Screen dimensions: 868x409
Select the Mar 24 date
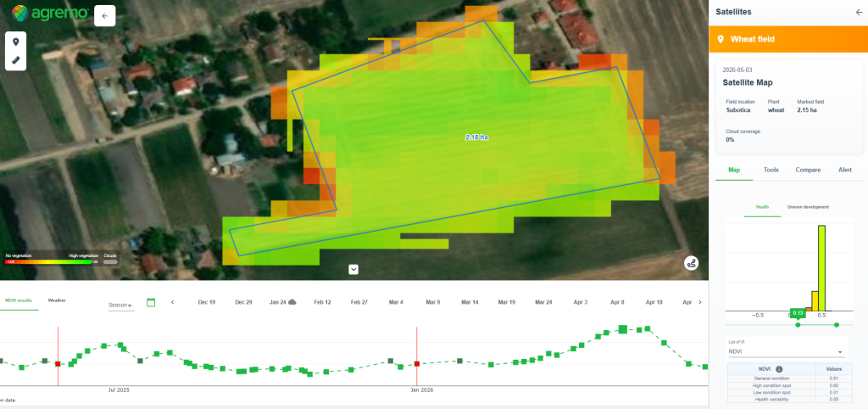(x=543, y=303)
